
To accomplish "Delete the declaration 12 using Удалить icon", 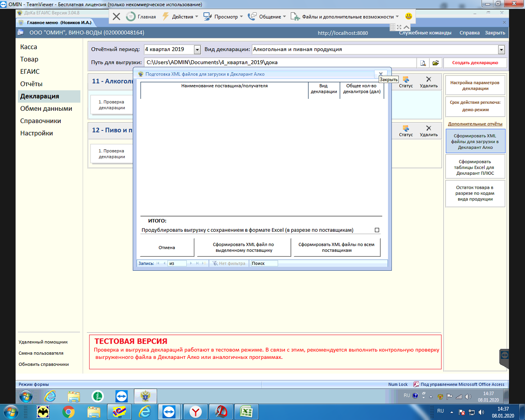I will pos(429,131).
